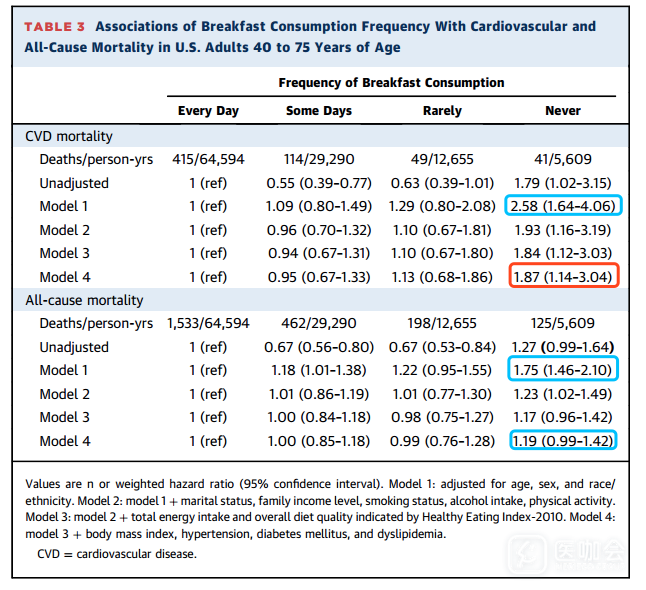646x590 pixels.
Task: Click the 'Some Days' column header
Action: click(x=319, y=111)
